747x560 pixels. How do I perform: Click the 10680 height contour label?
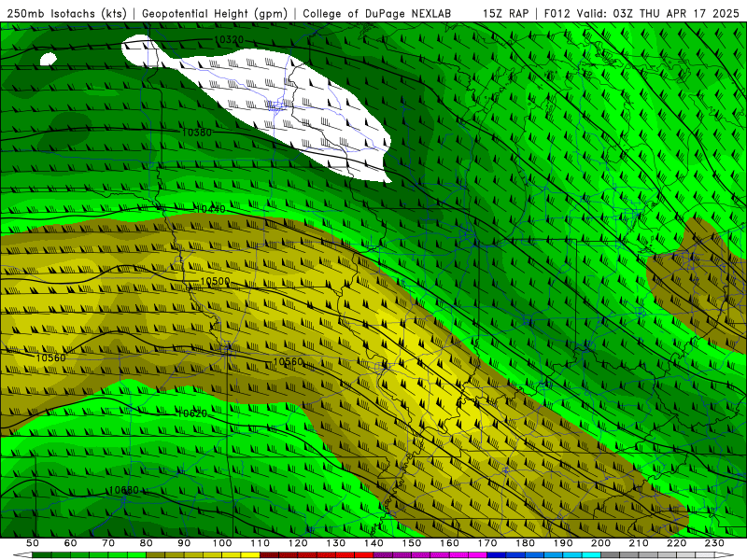124,490
